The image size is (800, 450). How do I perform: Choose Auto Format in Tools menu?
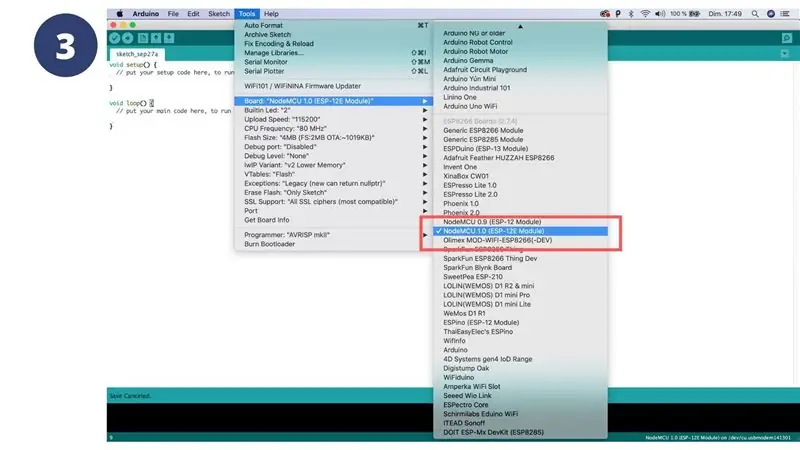(x=334, y=25)
